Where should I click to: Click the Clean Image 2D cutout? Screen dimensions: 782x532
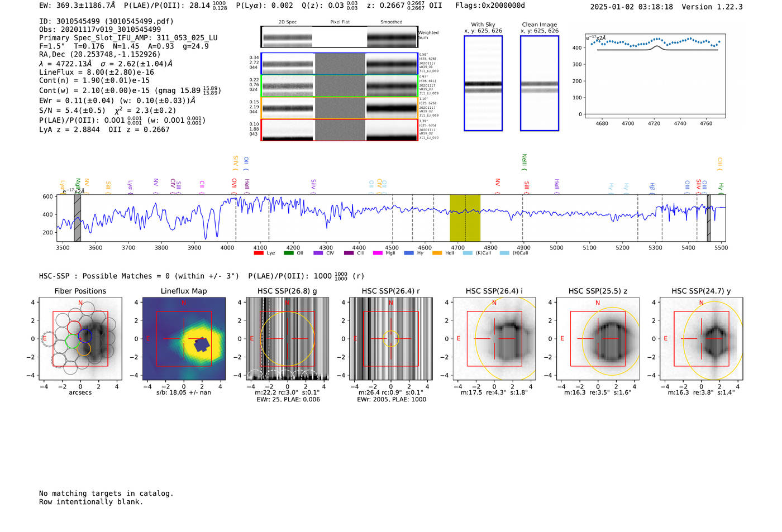[540, 83]
